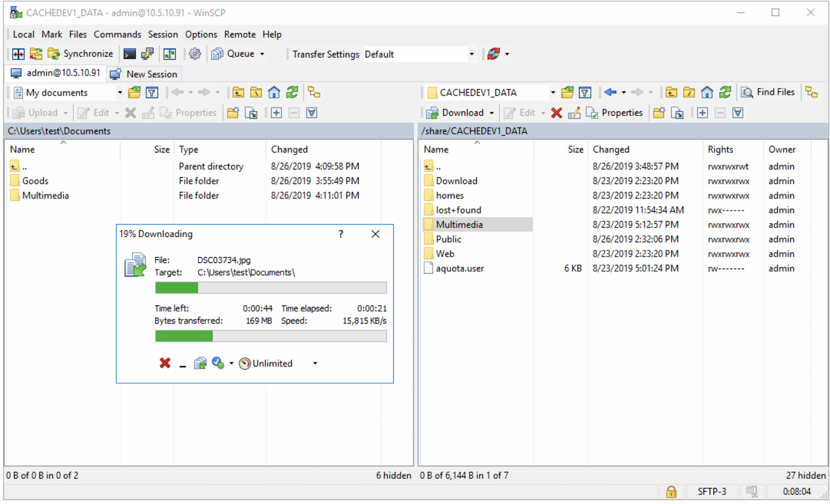Screen dimensions: 830x504
Task: Click local panel Home Directory icon
Action: 274,93
